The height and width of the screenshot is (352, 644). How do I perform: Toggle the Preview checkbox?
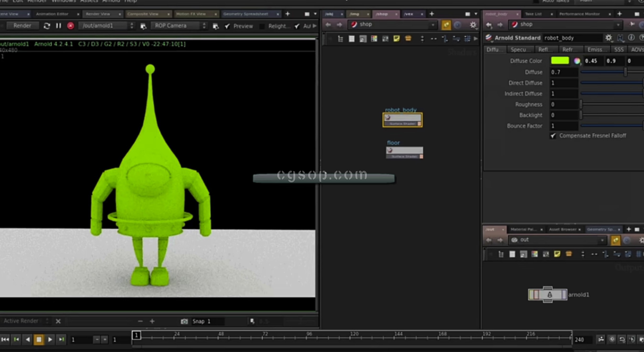coord(227,26)
